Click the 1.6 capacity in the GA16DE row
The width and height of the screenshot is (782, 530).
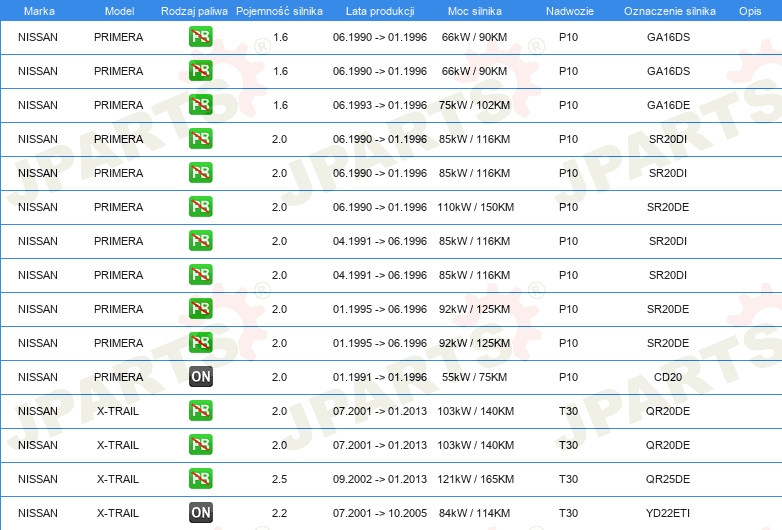(280, 105)
